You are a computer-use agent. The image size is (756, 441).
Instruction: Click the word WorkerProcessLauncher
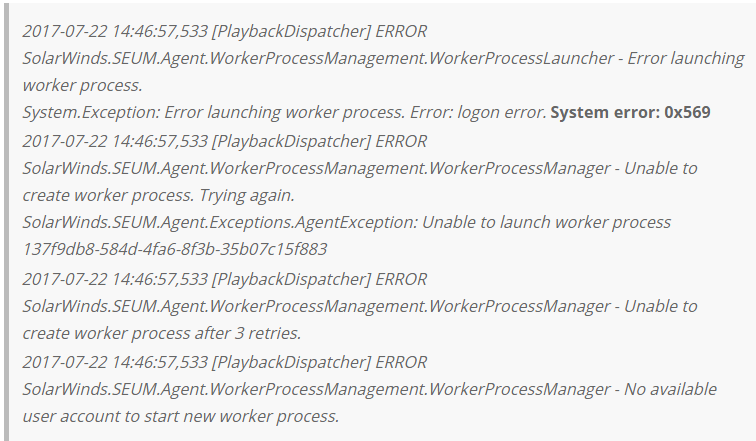(x=520, y=58)
